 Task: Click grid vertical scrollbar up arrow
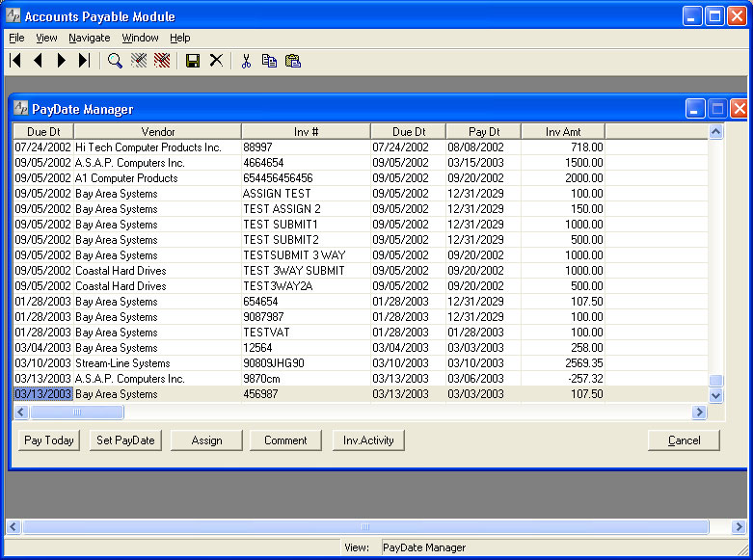coord(715,132)
